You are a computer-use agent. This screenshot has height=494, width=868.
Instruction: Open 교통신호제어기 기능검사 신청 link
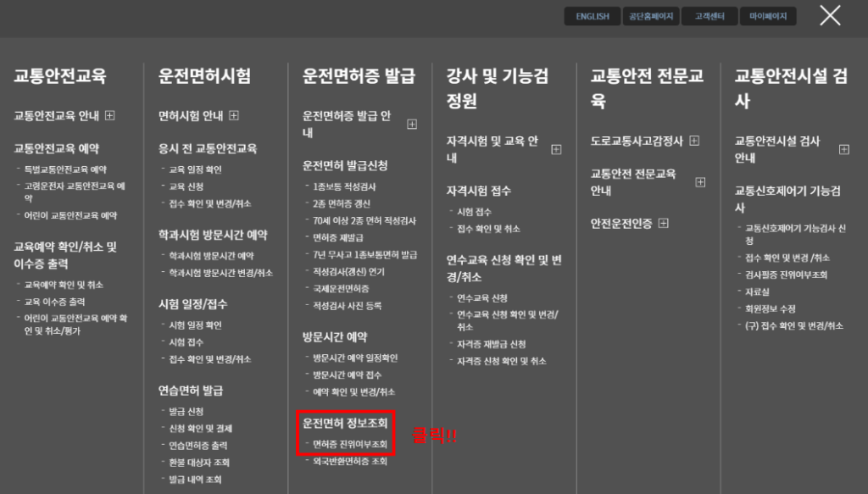point(795,234)
